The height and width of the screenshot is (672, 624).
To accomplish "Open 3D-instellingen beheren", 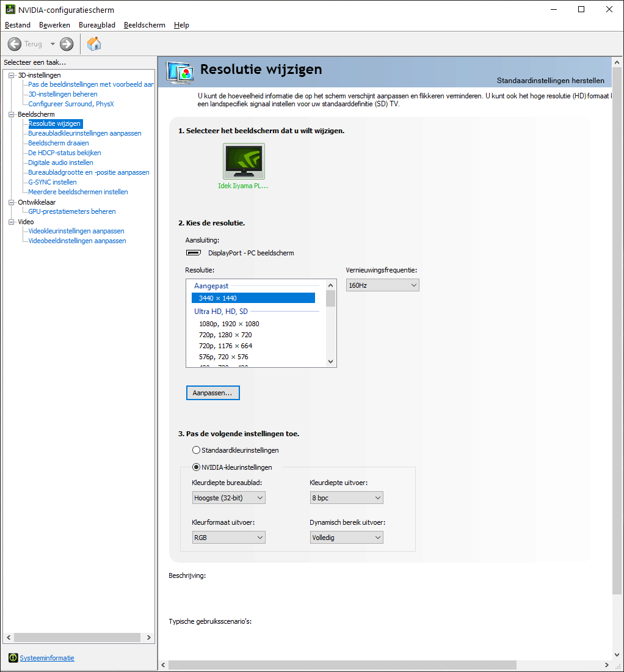I will click(x=63, y=94).
